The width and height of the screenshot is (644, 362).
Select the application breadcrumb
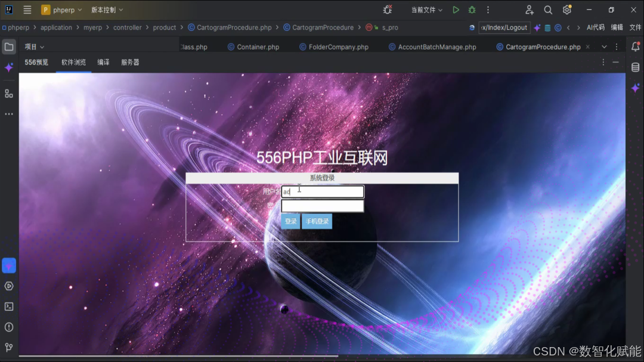(56, 27)
